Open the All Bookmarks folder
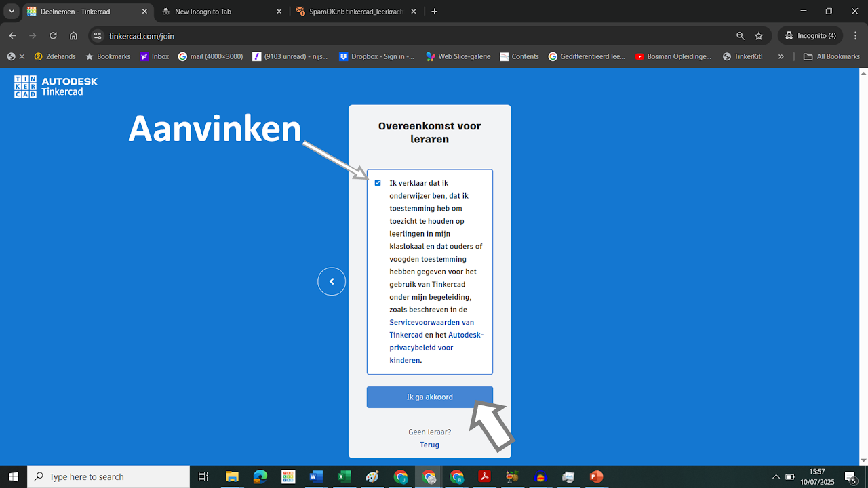 point(831,56)
